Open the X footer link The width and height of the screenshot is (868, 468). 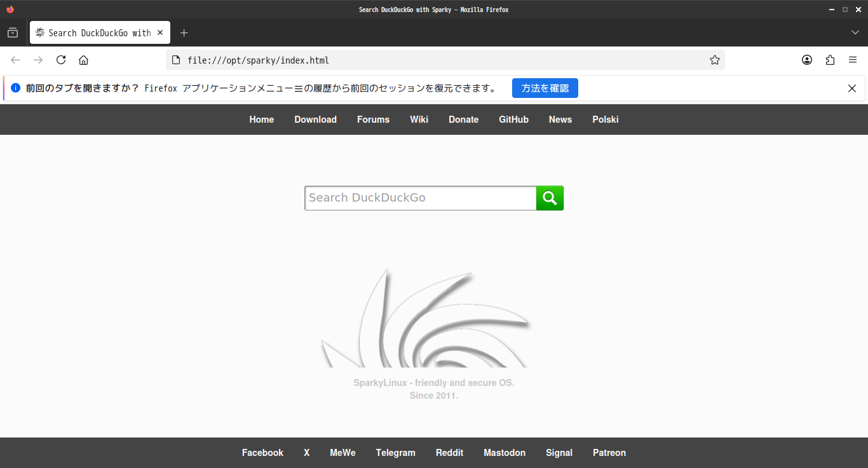pyautogui.click(x=307, y=453)
